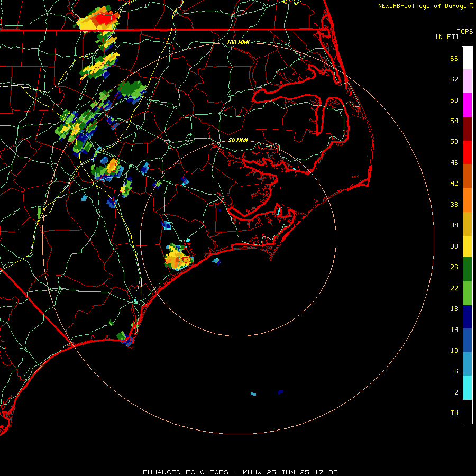This screenshot has width=476, height=476.
Task: Click the yellow legend swatch
Action: (x=467, y=246)
